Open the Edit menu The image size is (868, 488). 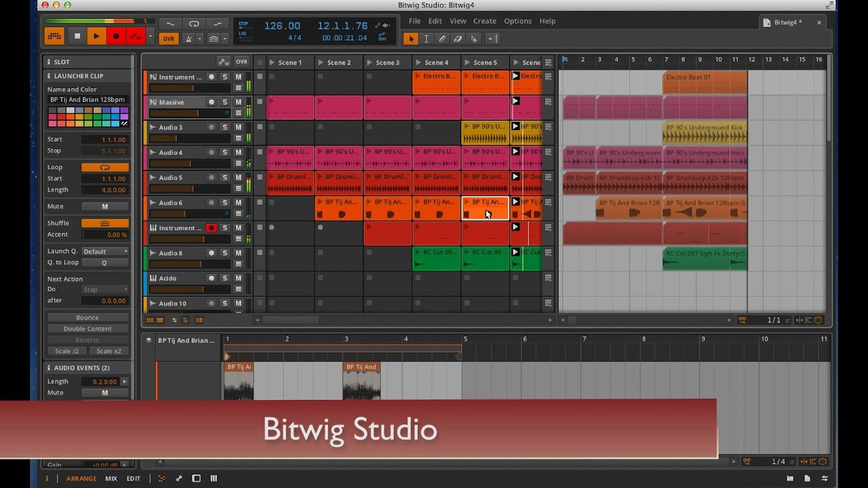[x=435, y=21]
